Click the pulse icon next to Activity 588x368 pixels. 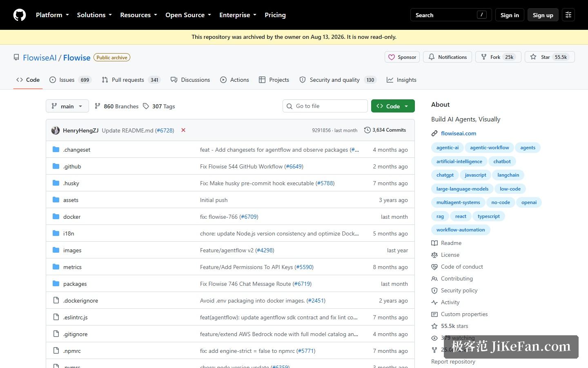pos(434,302)
